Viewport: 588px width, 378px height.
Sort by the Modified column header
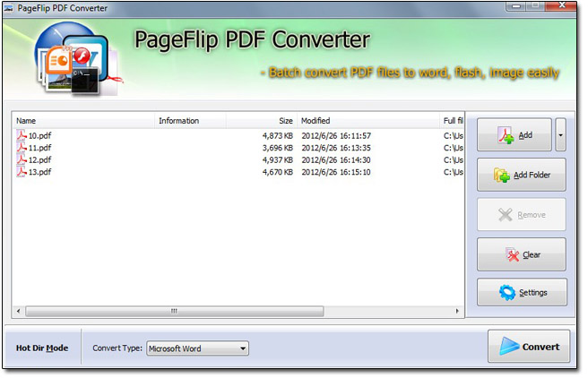(x=368, y=121)
